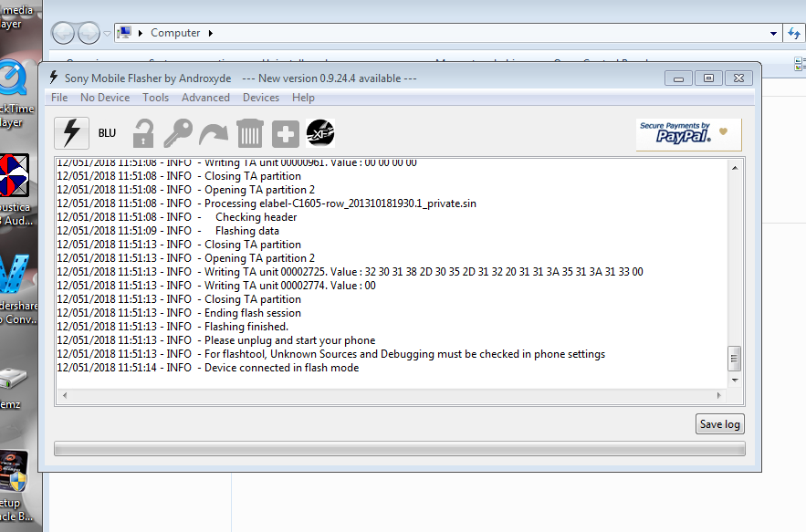Click Explorer forward navigation button

pyautogui.click(x=89, y=34)
